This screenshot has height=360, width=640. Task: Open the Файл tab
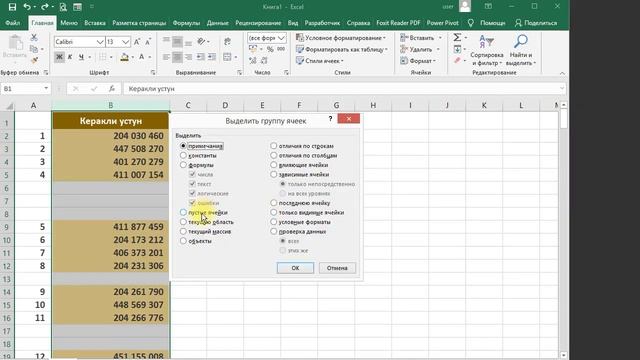pyautogui.click(x=13, y=23)
